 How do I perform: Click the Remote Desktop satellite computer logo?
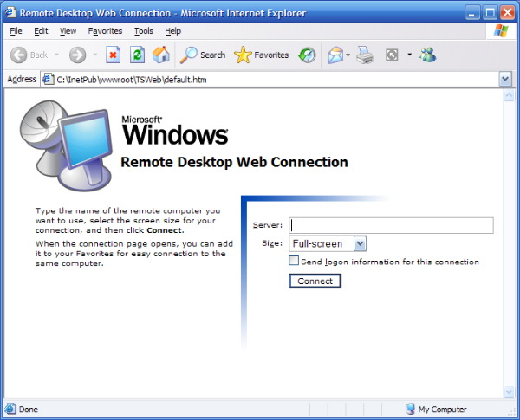tap(67, 145)
